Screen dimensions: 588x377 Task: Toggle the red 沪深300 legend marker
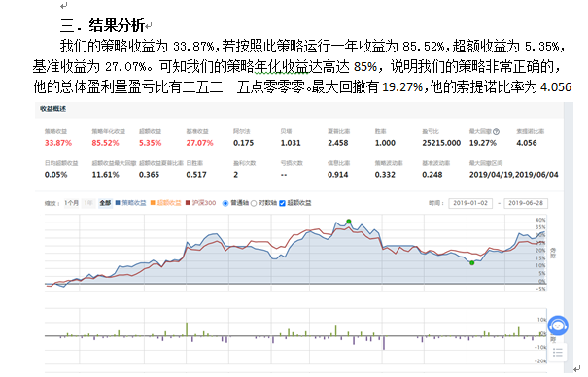click(188, 203)
